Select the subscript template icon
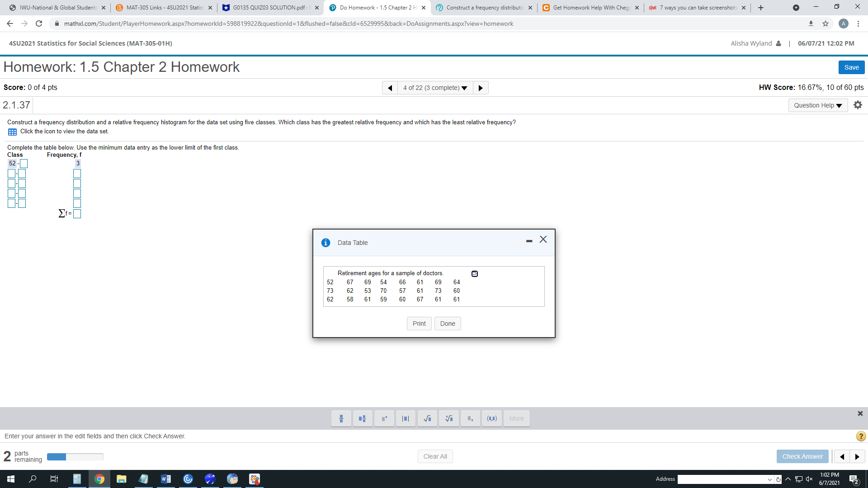The height and width of the screenshot is (488, 868). (470, 418)
